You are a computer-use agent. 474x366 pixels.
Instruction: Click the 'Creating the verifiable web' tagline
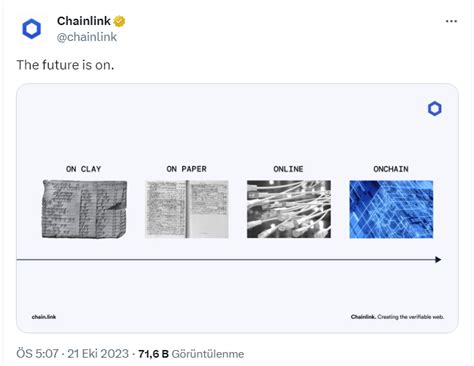(411, 317)
